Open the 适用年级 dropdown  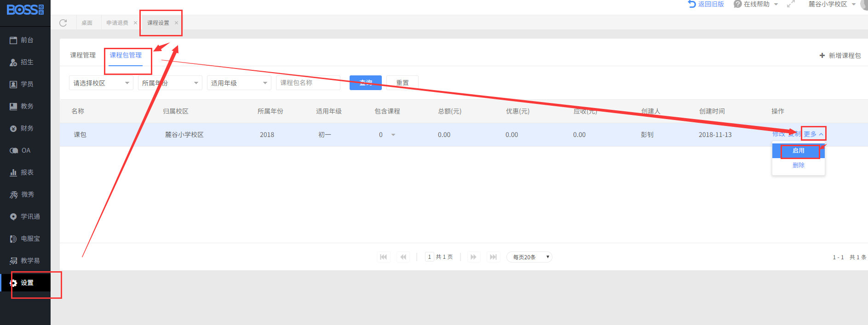pyautogui.click(x=239, y=83)
